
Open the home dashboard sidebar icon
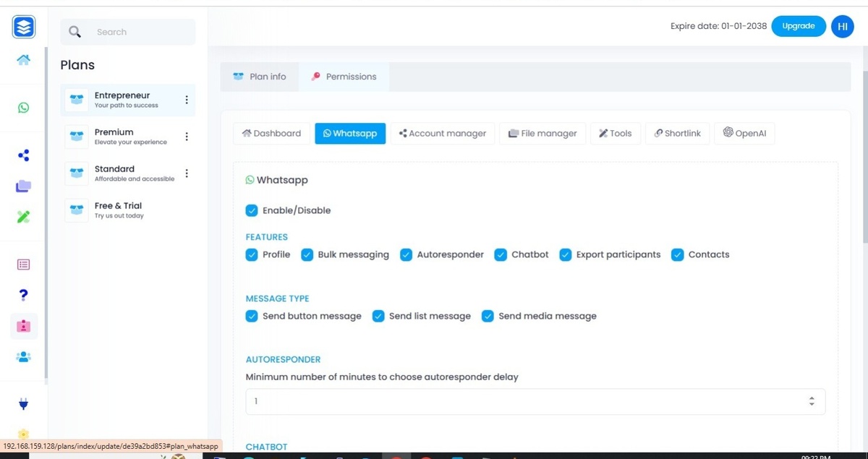tap(23, 60)
